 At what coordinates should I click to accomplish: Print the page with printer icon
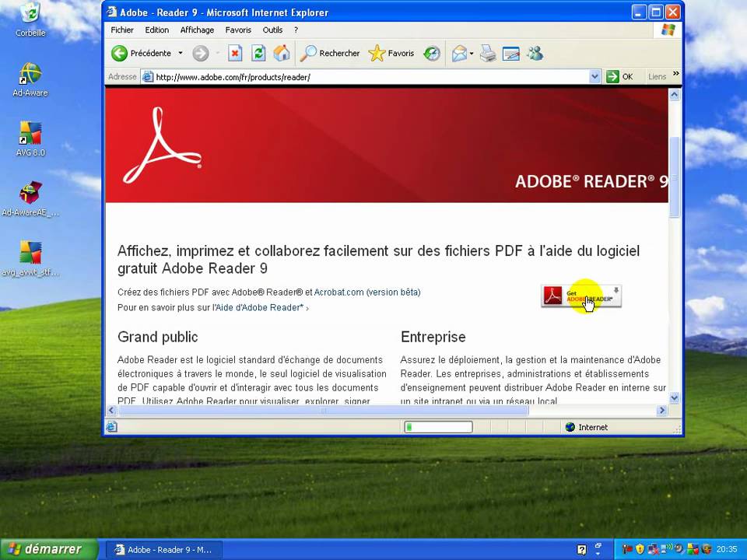pyautogui.click(x=488, y=54)
